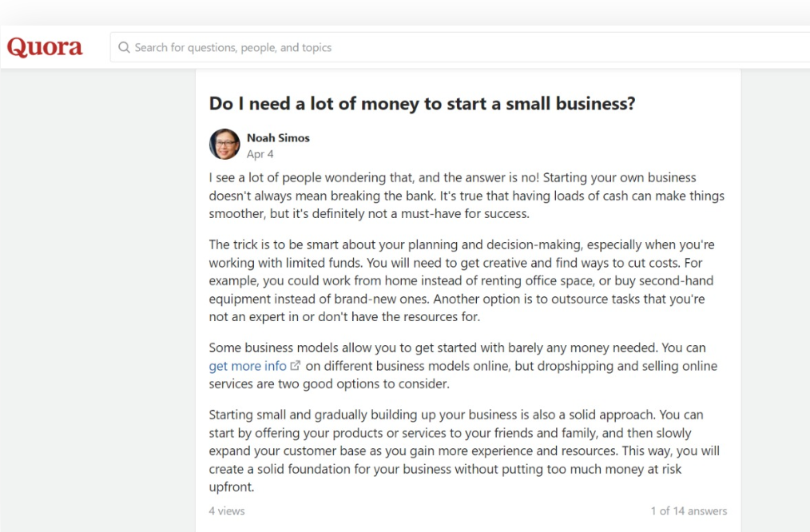Select the search icon inside the search bar

(125, 48)
